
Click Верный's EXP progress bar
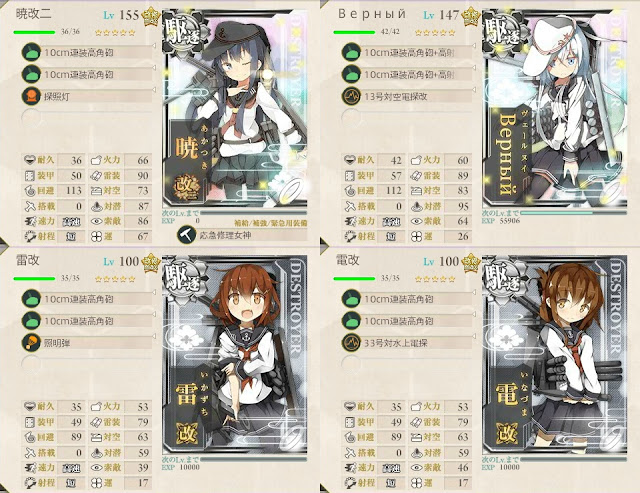pos(573,213)
